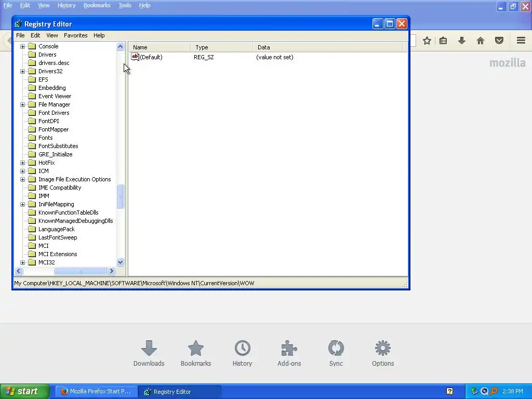Open Firefox History menu
The width and height of the screenshot is (532, 399).
coord(66,5)
